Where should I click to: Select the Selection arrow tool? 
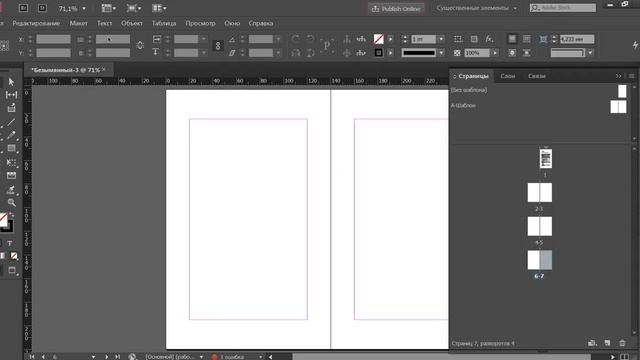click(11, 82)
